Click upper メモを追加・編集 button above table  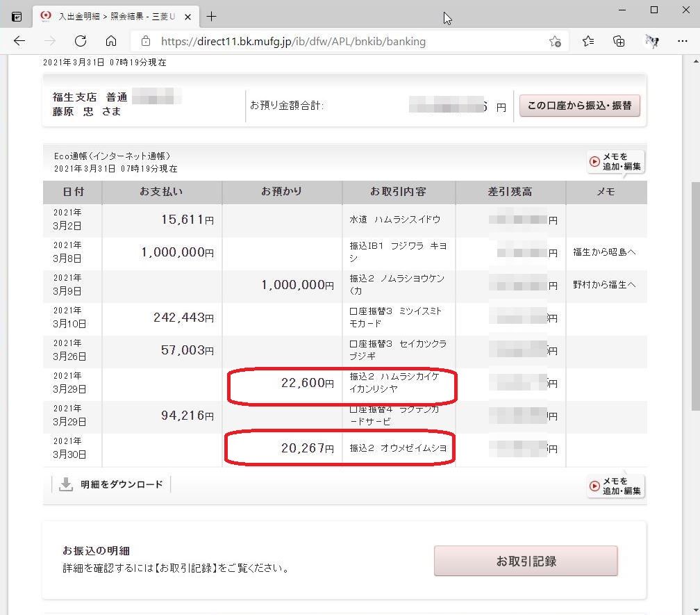pos(616,162)
